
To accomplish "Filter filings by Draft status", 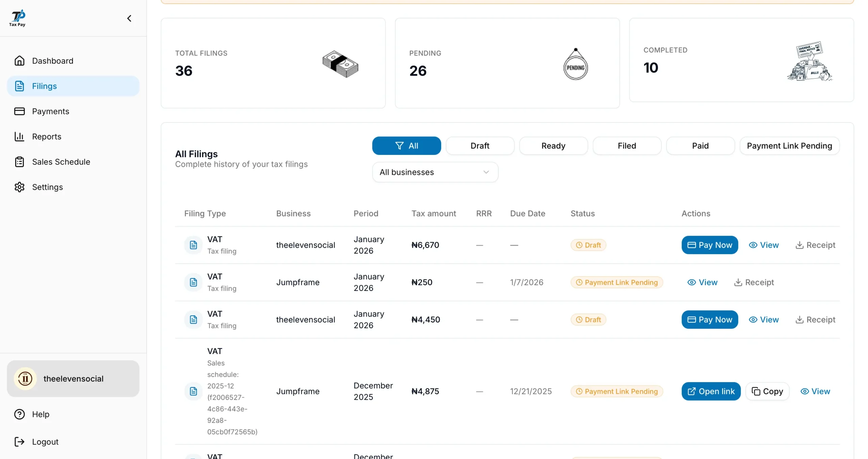I will (x=479, y=146).
